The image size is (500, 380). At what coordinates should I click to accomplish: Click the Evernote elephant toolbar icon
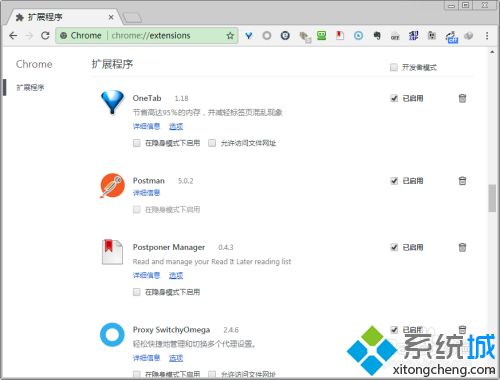point(377,35)
